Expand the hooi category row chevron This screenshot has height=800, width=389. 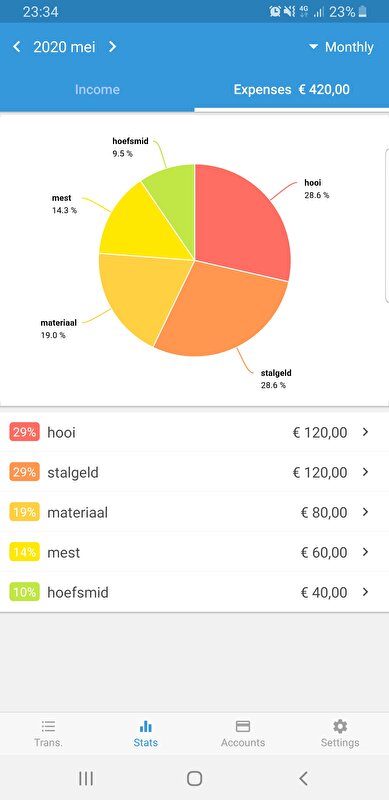point(365,432)
